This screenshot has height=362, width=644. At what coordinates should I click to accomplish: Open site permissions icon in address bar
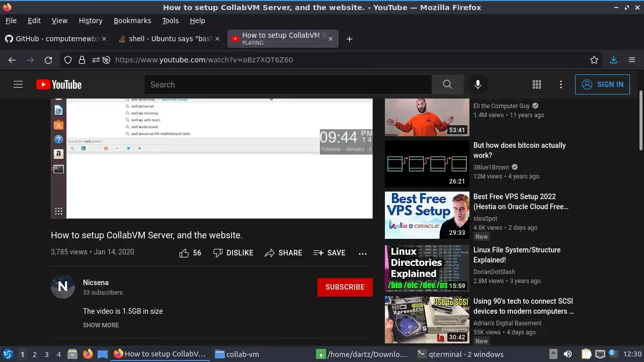pos(96,60)
